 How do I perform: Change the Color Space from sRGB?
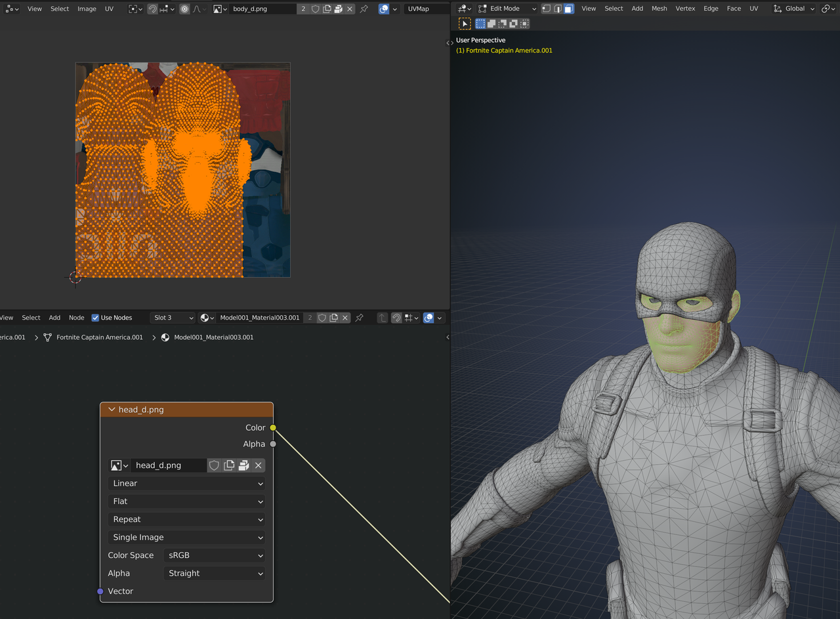click(x=215, y=555)
